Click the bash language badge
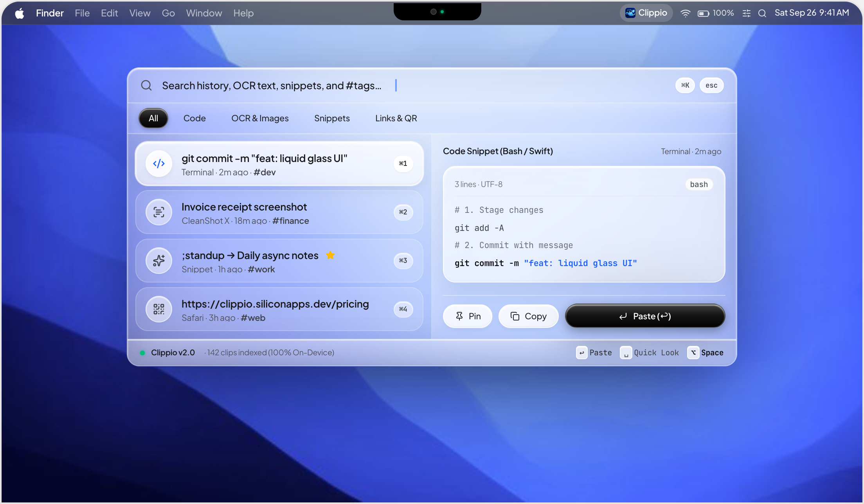The width and height of the screenshot is (864, 504). click(x=699, y=184)
